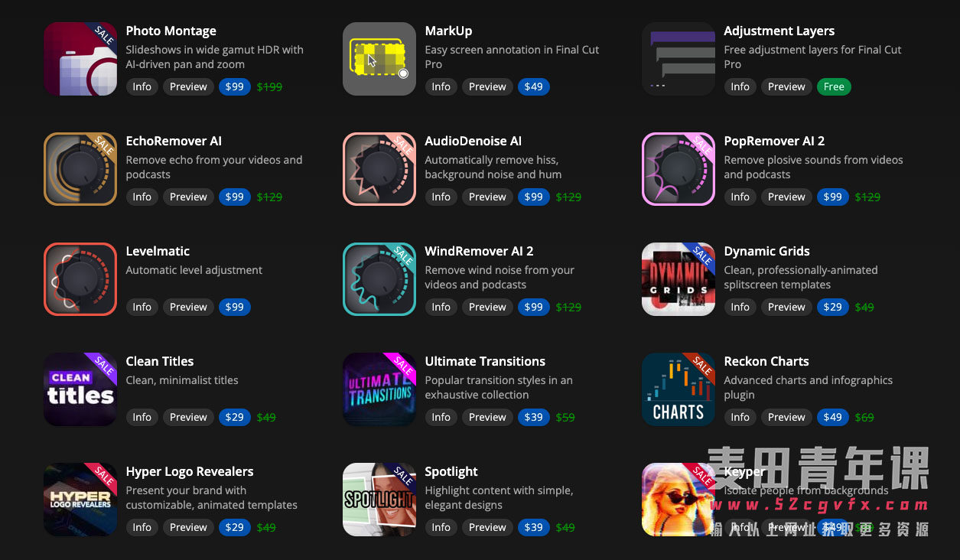Image resolution: width=960 pixels, height=560 pixels.
Task: Click the AudioDenoise AI icon
Action: (x=379, y=169)
